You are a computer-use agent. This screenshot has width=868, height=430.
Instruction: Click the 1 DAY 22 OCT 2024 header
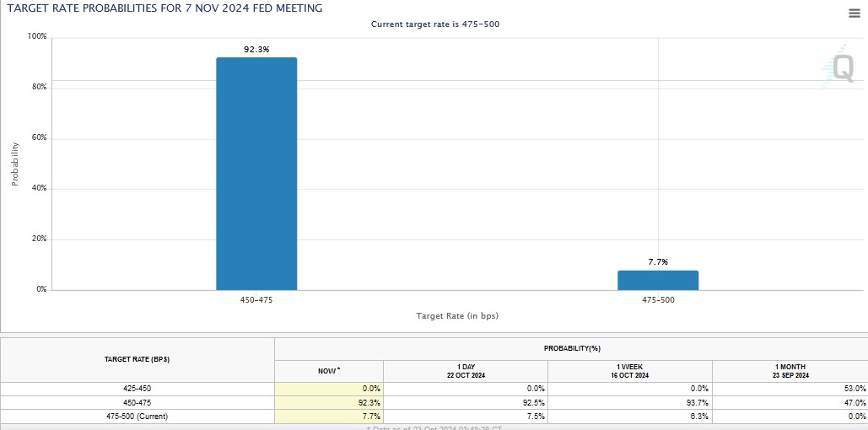pyautogui.click(x=465, y=371)
